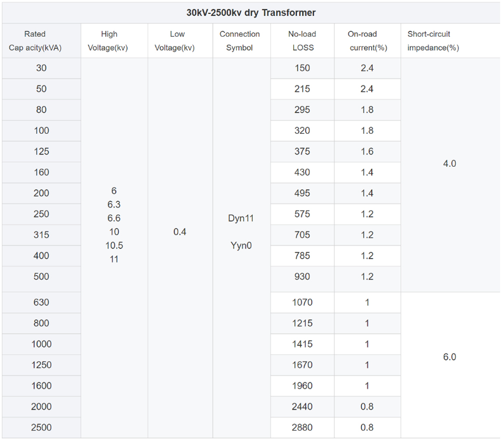Click the Dyn11 connection symbol text
504x442 pixels.
coord(241,218)
